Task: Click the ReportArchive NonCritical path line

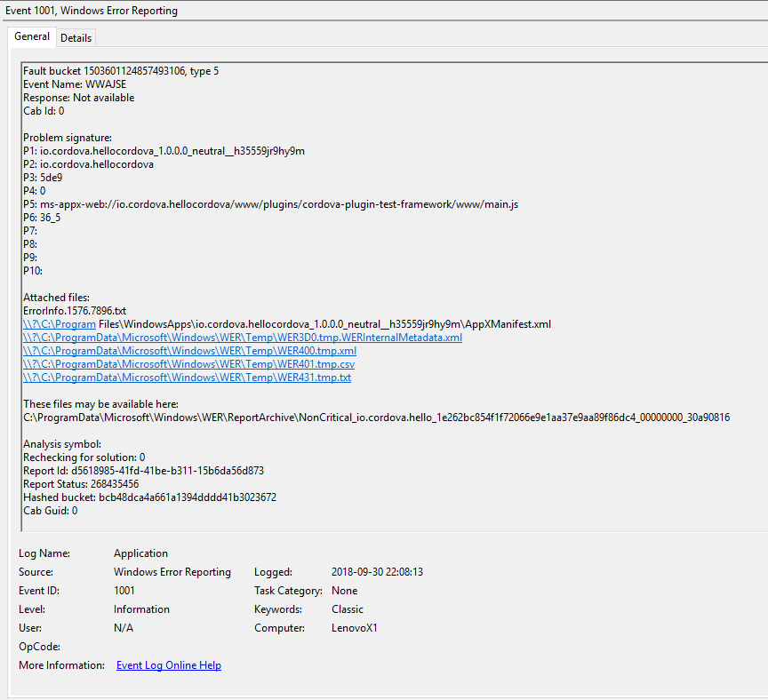Action: point(376,418)
